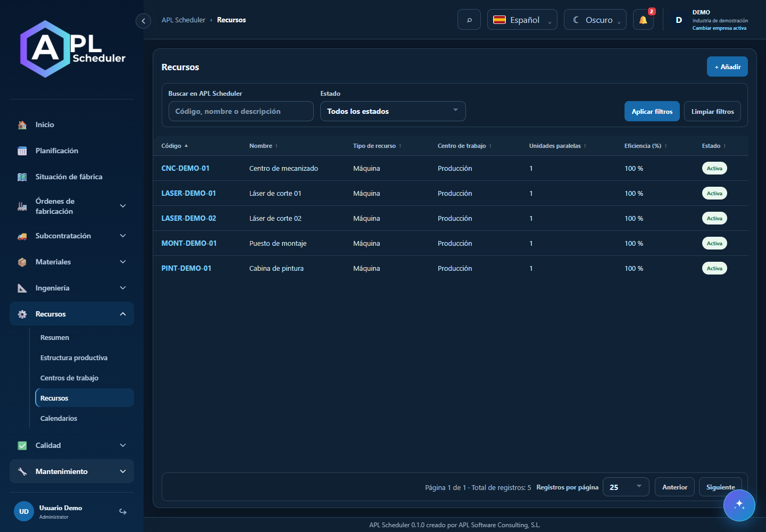Image resolution: width=766 pixels, height=532 pixels.
Task: Click the Ingeniería ruler icon
Action: 22,288
